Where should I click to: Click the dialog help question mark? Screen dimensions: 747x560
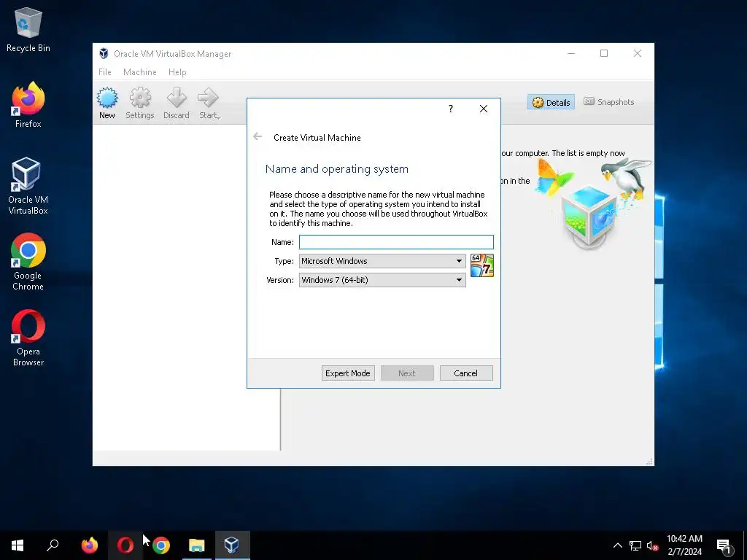(451, 109)
